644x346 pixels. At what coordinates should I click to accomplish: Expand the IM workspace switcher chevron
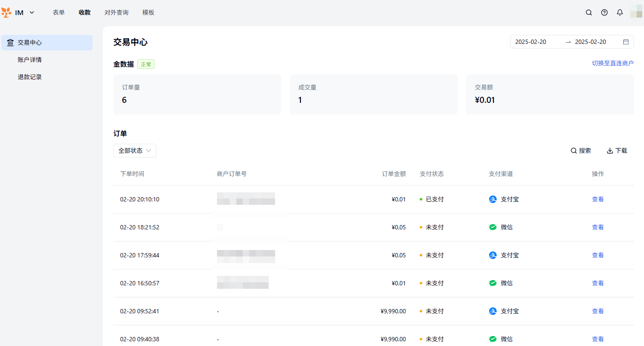[32, 12]
